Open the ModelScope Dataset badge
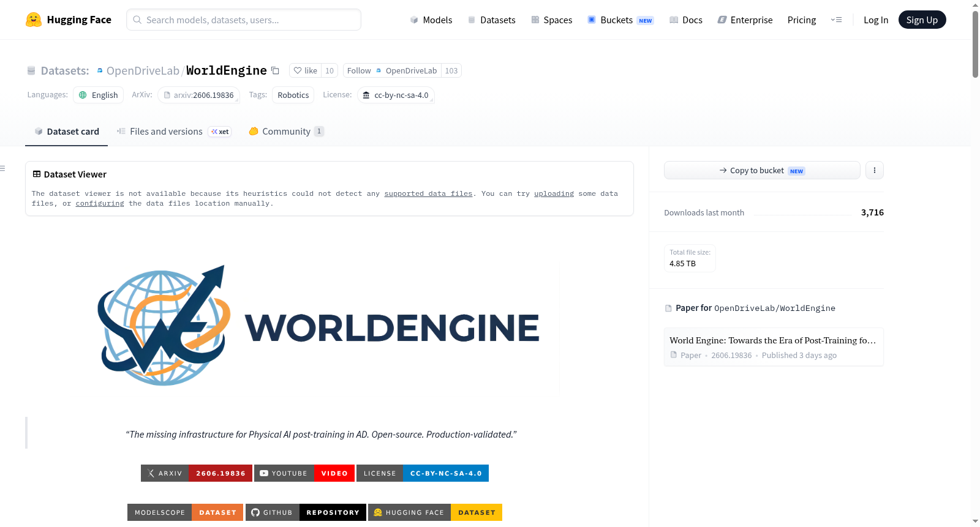The image size is (980, 527). (x=185, y=512)
